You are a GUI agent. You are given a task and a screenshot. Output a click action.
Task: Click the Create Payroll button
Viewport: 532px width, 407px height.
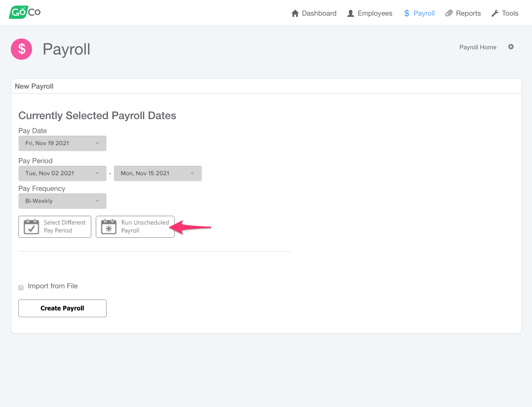(62, 308)
